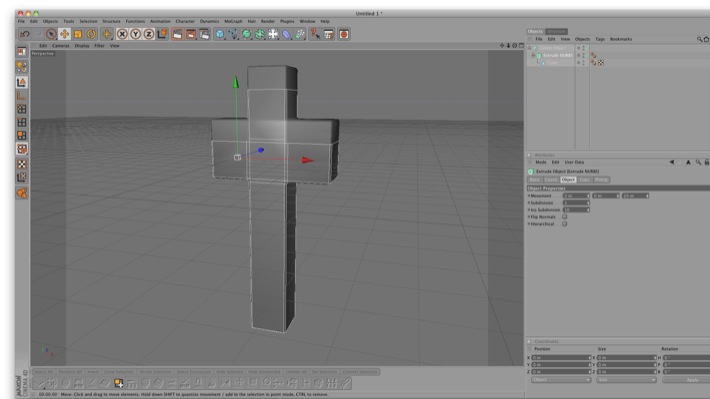Screen dimensions: 710x399
Task: Click the help pointer question mark icon
Action: point(315,34)
